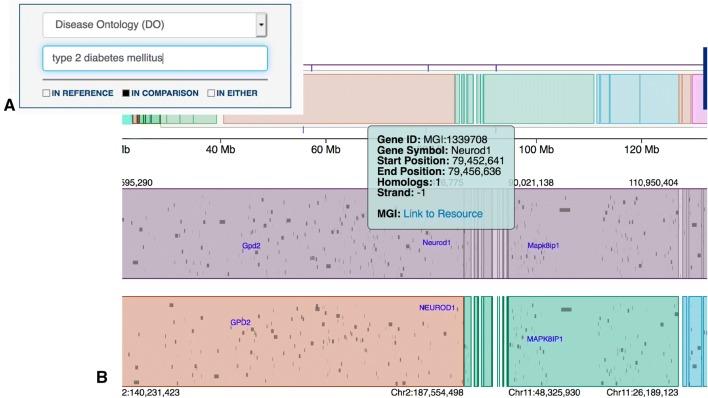Screen dimensions: 708x398
Task: Select the NEUROD1 gene label in comparison track
Action: (x=437, y=308)
